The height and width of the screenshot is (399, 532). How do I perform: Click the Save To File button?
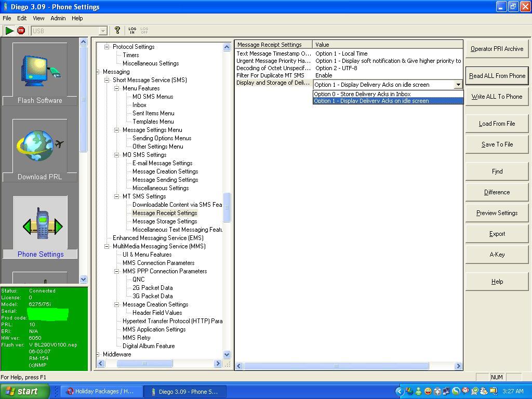497,144
